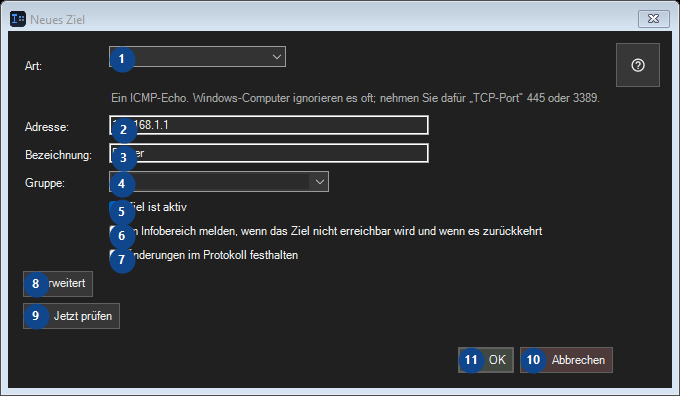Click the Abbrechen button
Image resolution: width=680 pixels, height=396 pixels.
(x=566, y=360)
